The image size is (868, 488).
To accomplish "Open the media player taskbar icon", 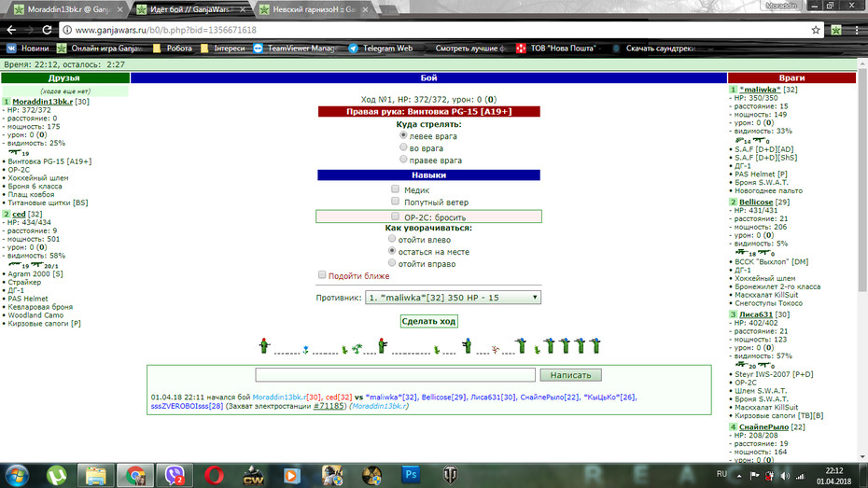I will [x=292, y=476].
